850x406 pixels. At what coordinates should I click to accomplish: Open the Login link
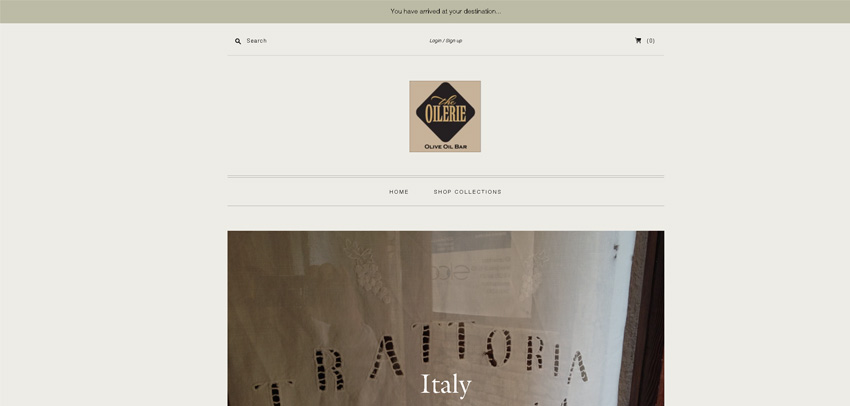click(x=435, y=41)
